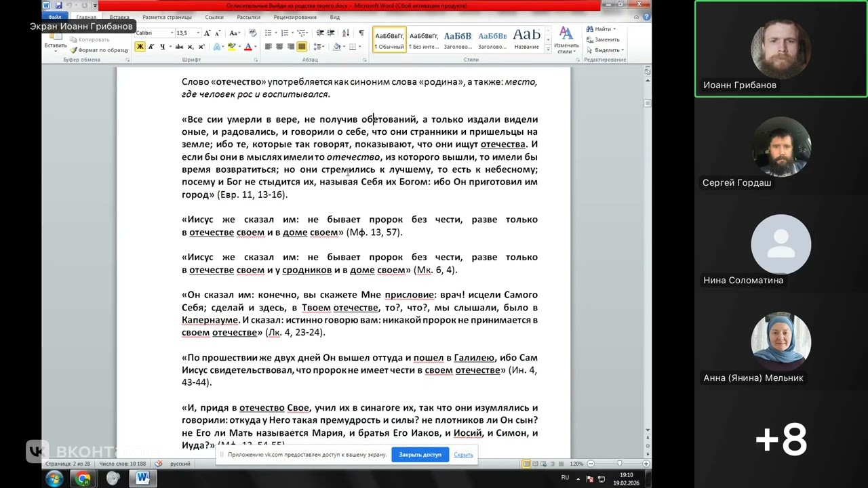Click the font color red A swatch
868x488 pixels.
248,47
